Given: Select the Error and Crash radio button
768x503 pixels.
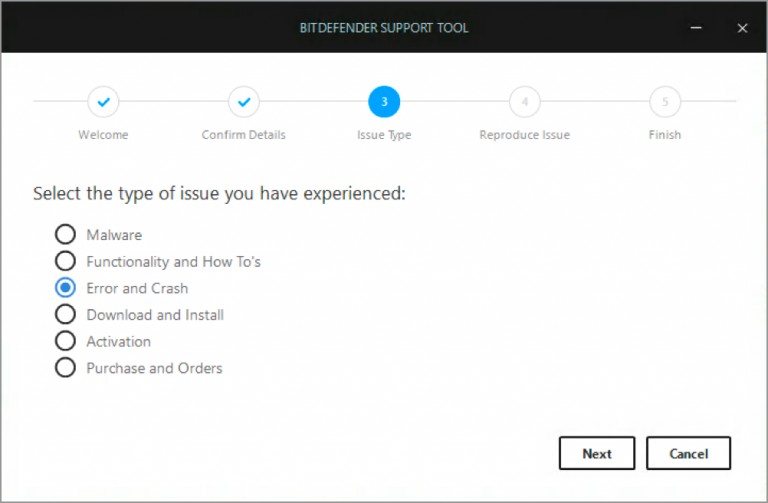Looking at the screenshot, I should [x=65, y=287].
